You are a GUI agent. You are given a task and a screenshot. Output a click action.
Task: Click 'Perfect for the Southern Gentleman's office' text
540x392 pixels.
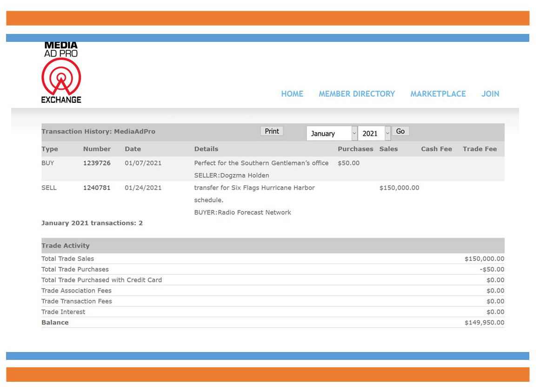click(x=261, y=163)
